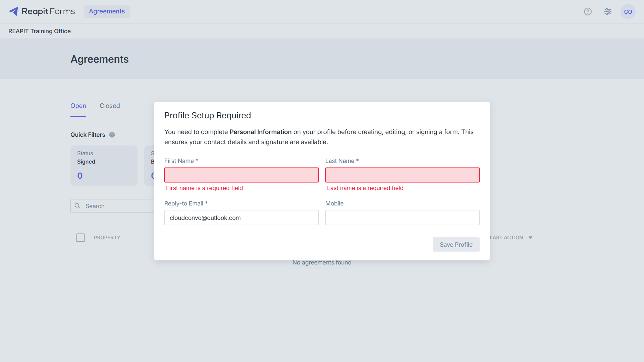
Task: Click the Reapit Forms paper plane logo
Action: [13, 11]
